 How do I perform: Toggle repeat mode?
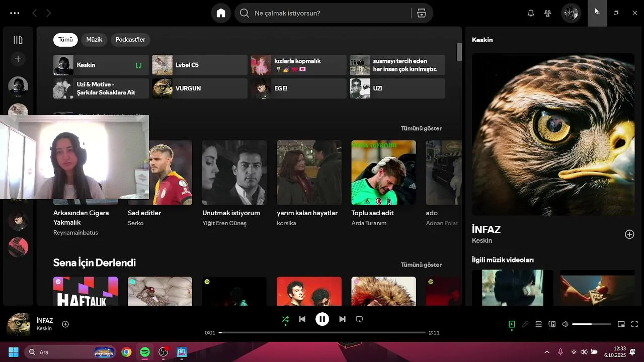pos(359,319)
